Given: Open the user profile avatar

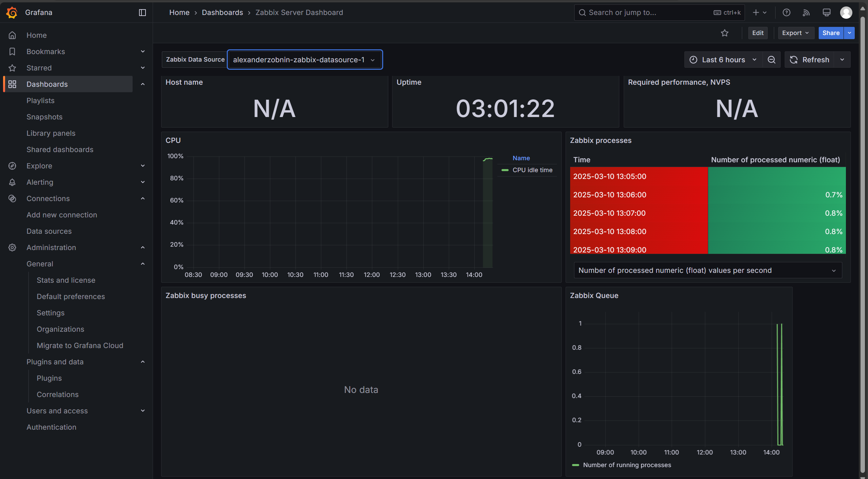Looking at the screenshot, I should pyautogui.click(x=846, y=13).
